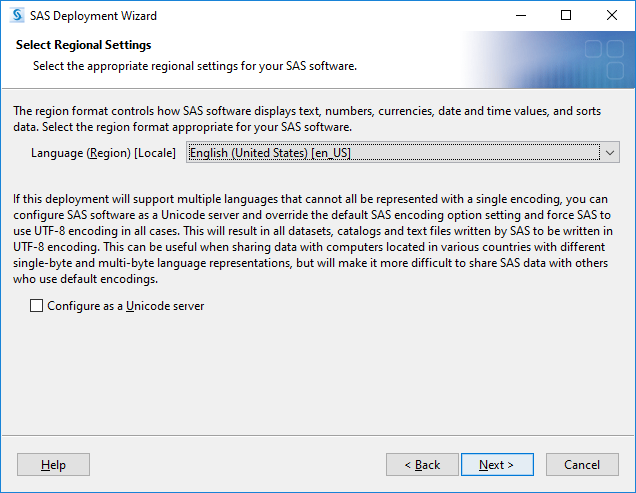Minimize the SAS Deployment Wizard window
Viewport: 636px width, 493px height.
[521, 15]
